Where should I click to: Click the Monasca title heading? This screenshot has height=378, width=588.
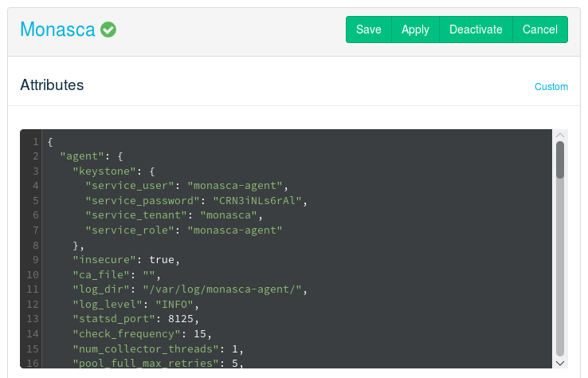coord(57,30)
